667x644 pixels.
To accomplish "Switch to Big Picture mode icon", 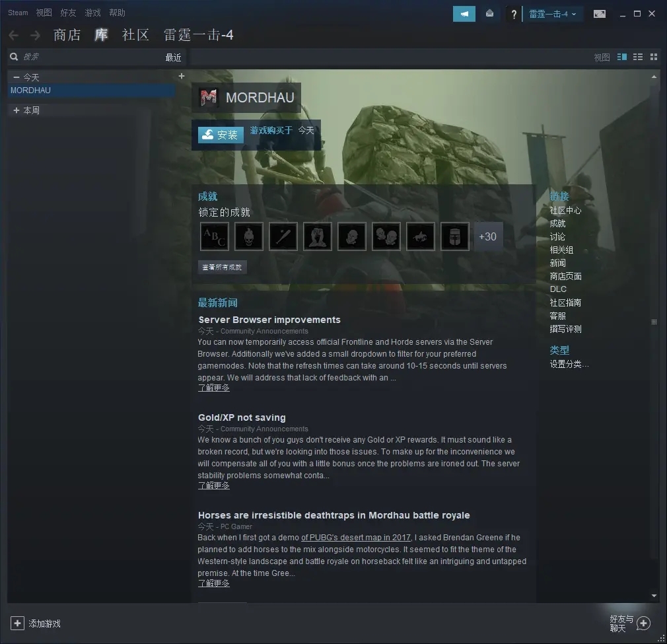I will point(600,14).
